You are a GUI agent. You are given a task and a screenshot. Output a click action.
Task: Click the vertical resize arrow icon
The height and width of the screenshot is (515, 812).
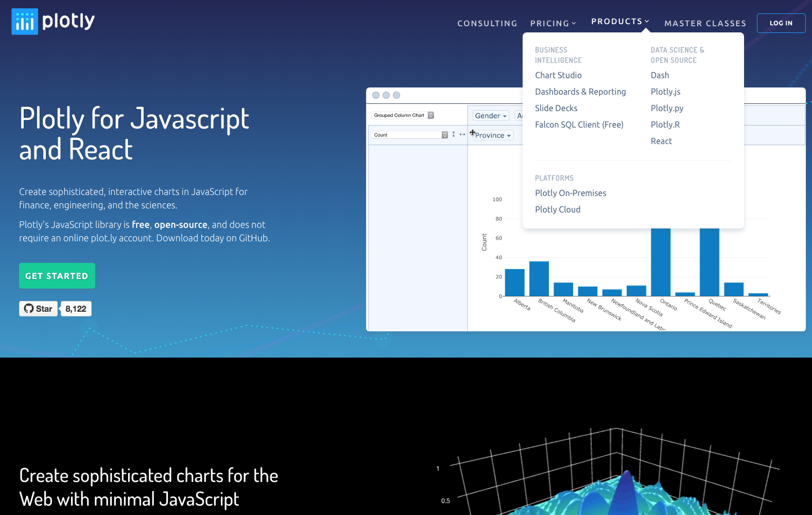coord(454,134)
